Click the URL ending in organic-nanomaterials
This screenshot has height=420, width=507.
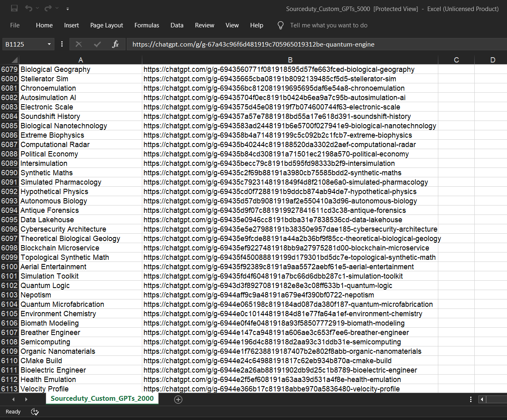283,351
